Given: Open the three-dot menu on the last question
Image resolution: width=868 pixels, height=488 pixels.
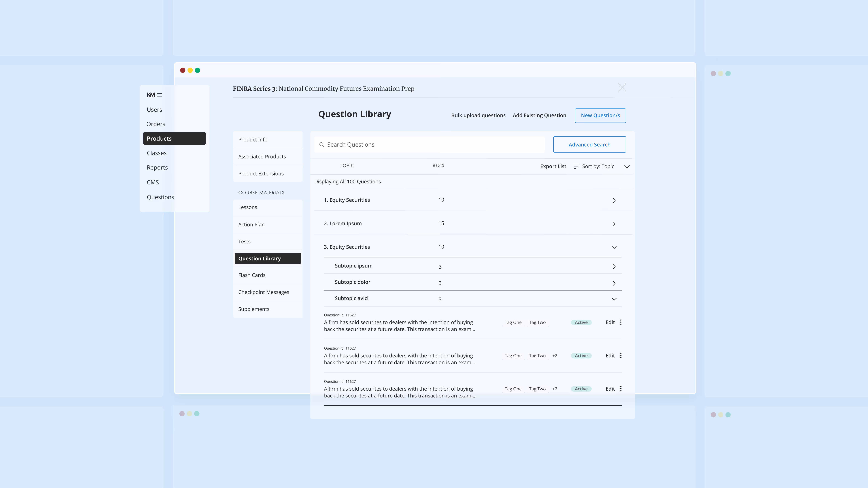Looking at the screenshot, I should click(621, 389).
